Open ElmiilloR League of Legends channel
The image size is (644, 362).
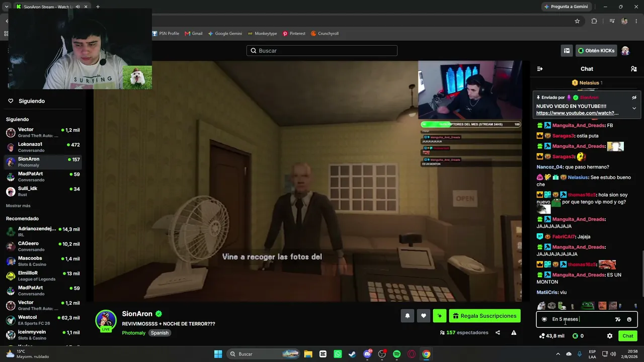43,276
